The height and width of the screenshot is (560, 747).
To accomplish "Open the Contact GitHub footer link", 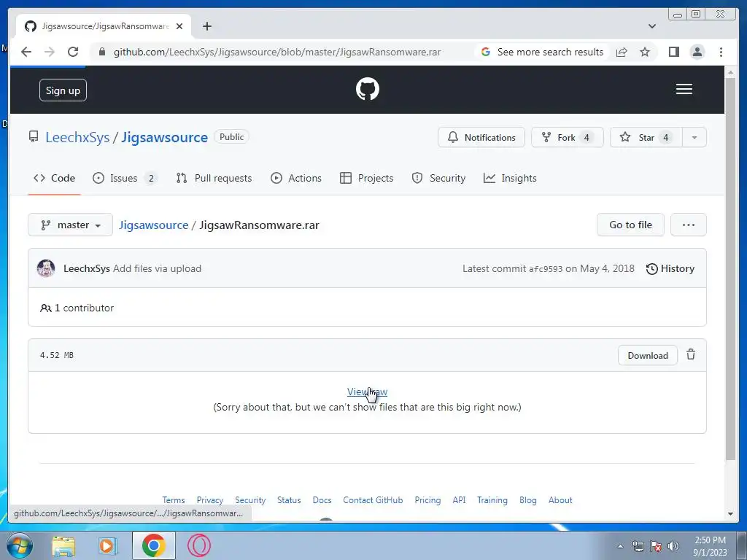I will click(x=373, y=500).
